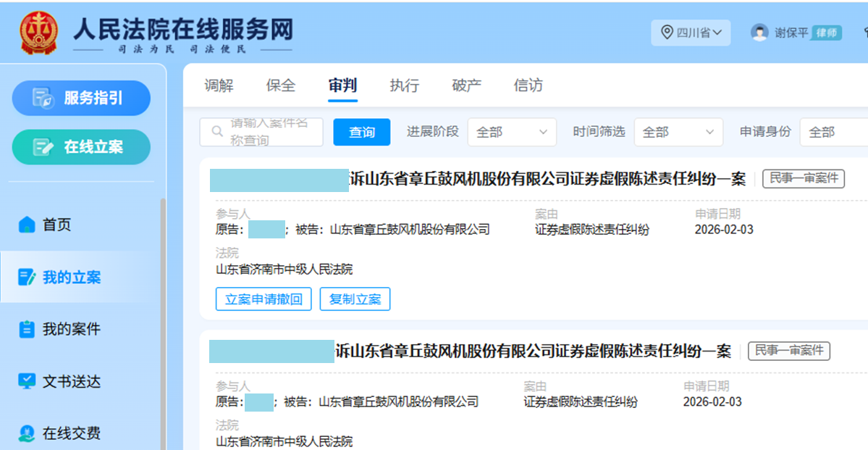868x450 pixels.
Task: Click first case's 民事一审案件 tag
Action: [804, 178]
